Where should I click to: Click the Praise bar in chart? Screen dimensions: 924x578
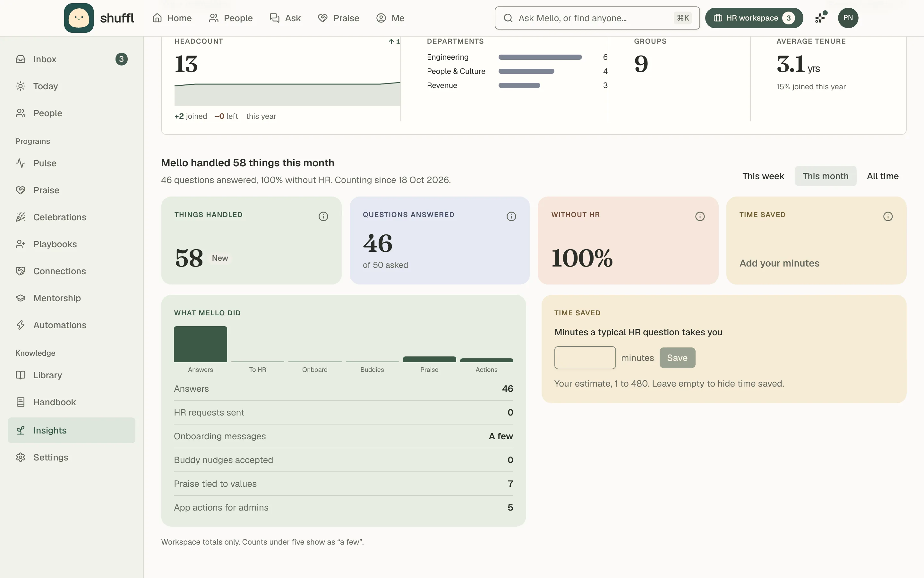(x=429, y=359)
